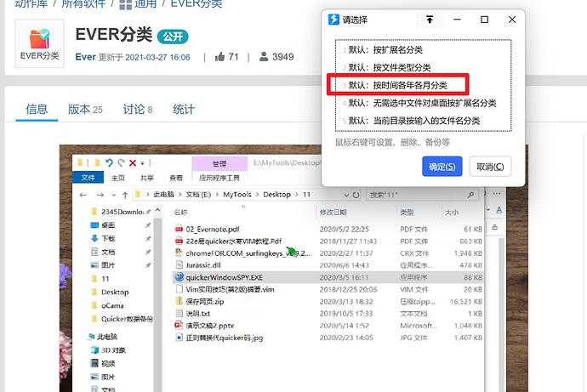
Task: Click the 公开 badge
Action: click(173, 37)
